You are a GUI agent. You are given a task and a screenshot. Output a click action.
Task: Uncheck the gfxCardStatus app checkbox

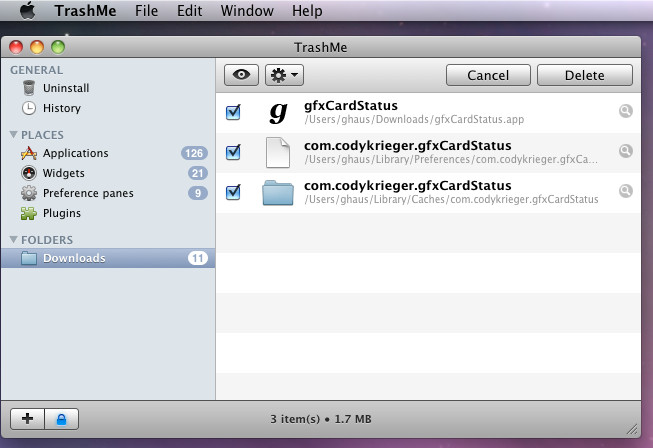coord(233,112)
